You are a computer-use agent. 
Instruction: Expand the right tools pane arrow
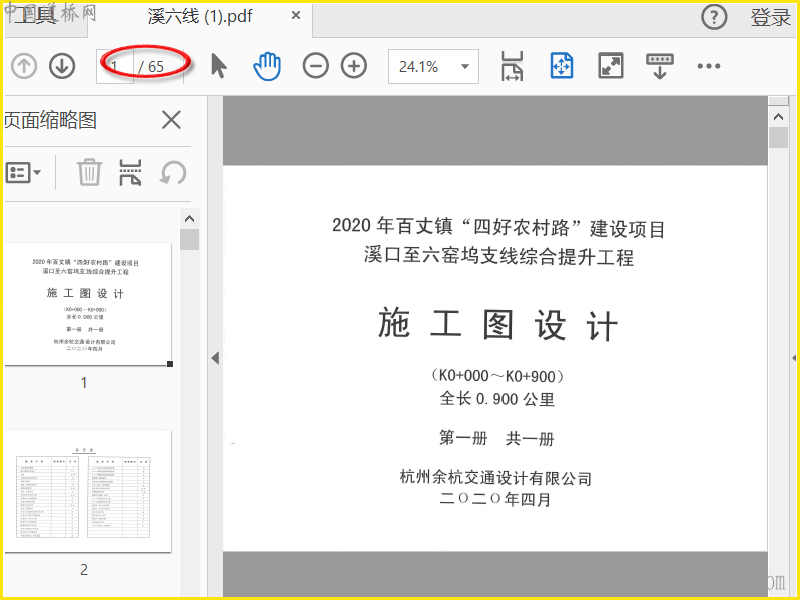pyautogui.click(x=794, y=358)
